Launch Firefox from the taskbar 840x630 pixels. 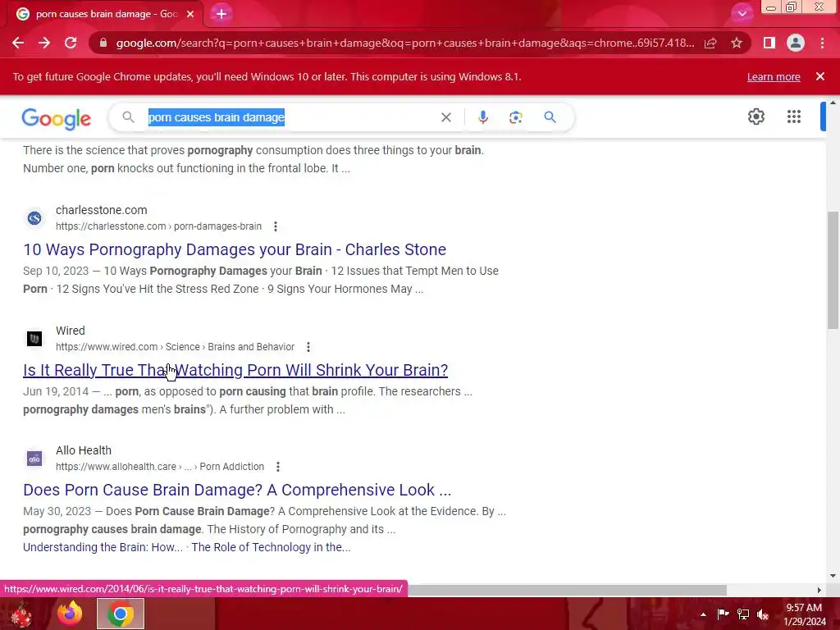coord(71,614)
